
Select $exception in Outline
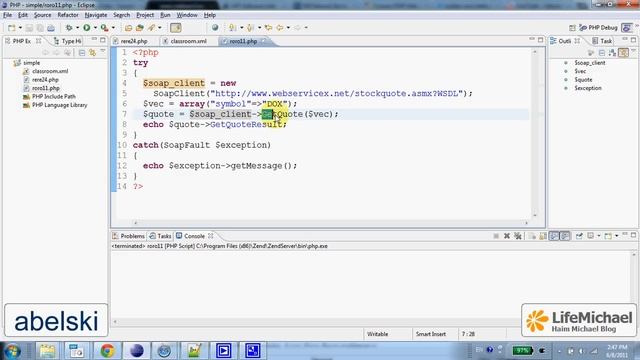pos(588,88)
